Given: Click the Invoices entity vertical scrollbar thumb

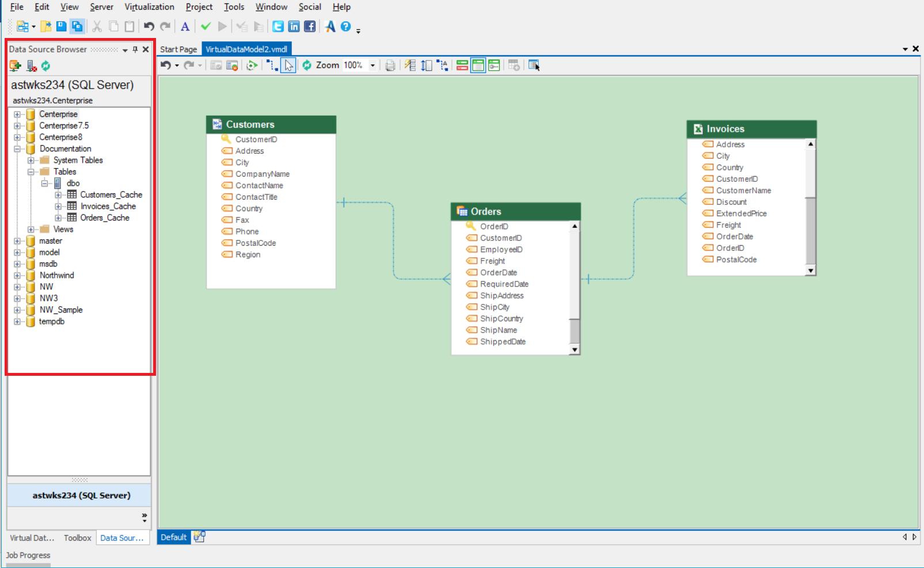Looking at the screenshot, I should 811,230.
